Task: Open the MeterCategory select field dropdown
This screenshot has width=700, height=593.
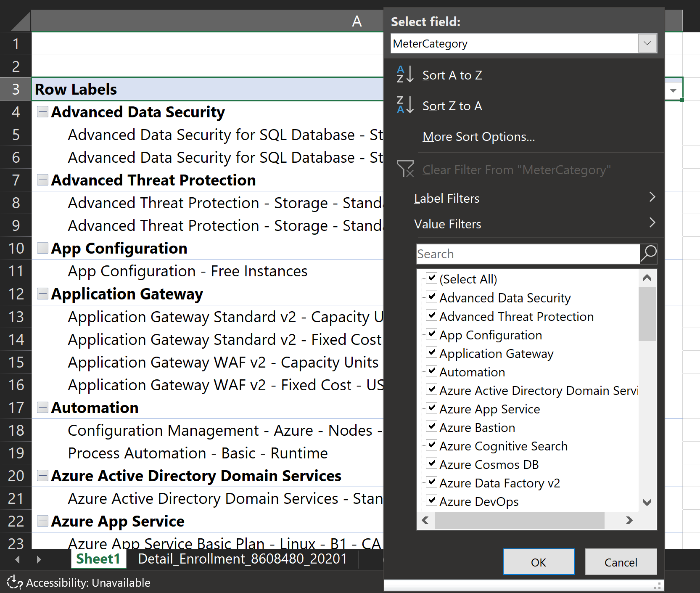Action: click(x=647, y=43)
